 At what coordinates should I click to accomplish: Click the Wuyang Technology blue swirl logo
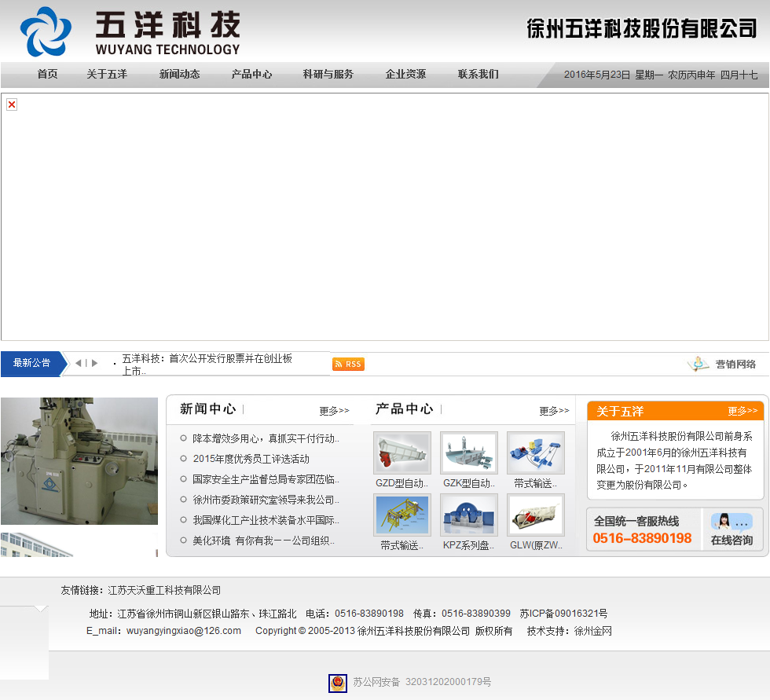[x=46, y=31]
